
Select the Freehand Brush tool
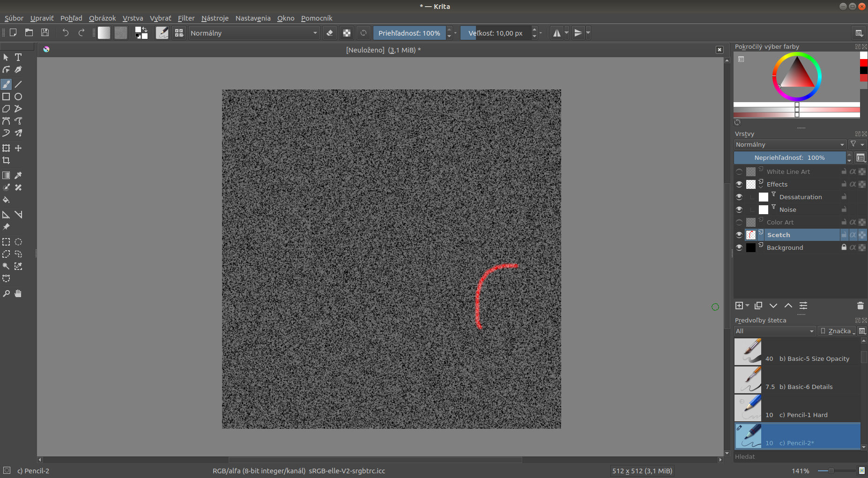pyautogui.click(x=6, y=84)
